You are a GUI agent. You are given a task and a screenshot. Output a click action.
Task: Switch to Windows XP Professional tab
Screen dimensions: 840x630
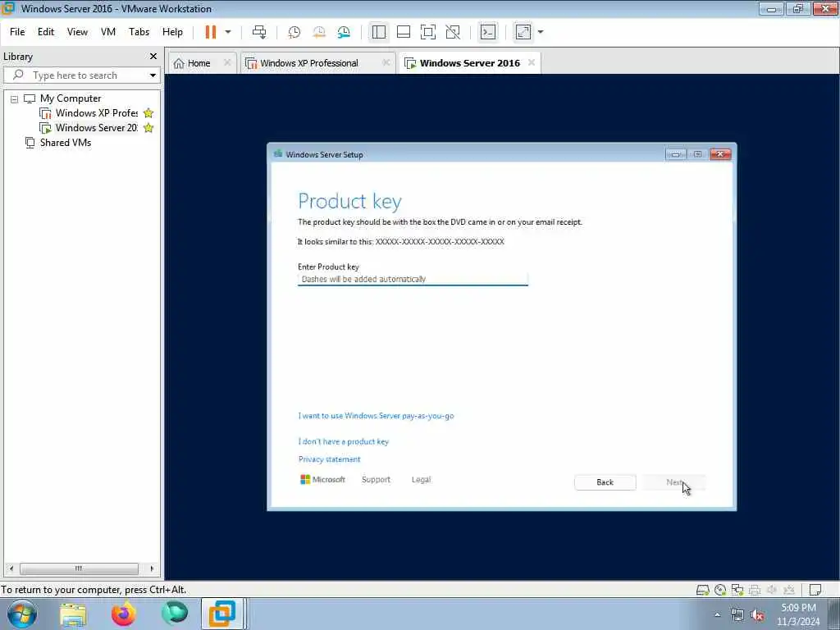(309, 63)
